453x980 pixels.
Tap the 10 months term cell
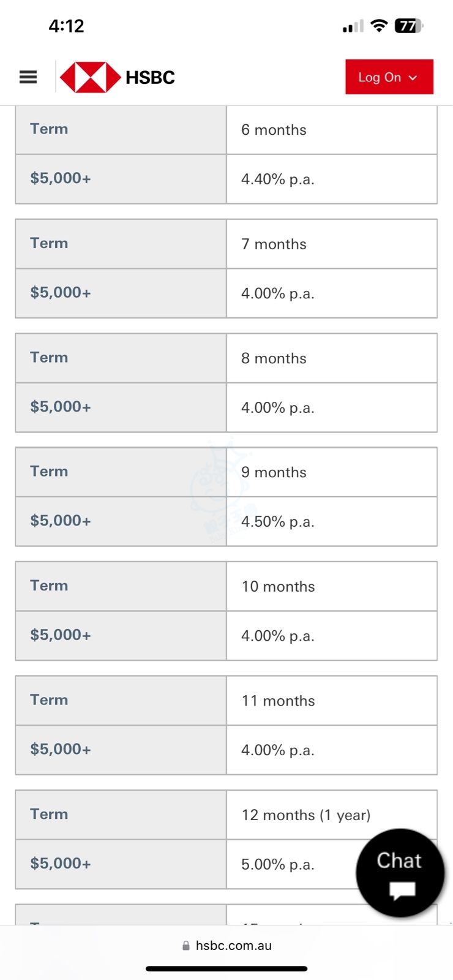(331, 586)
